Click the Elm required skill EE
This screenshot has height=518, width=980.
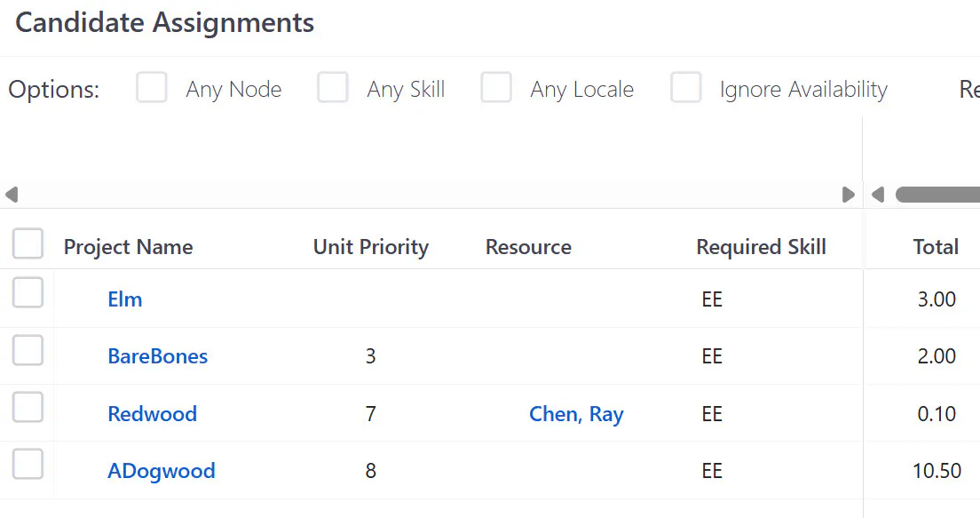click(x=712, y=299)
